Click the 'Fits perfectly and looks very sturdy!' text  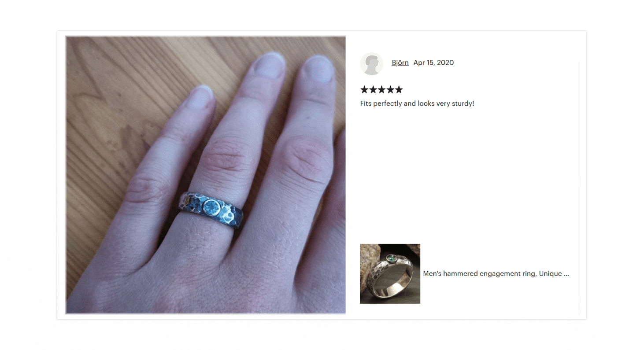[417, 103]
